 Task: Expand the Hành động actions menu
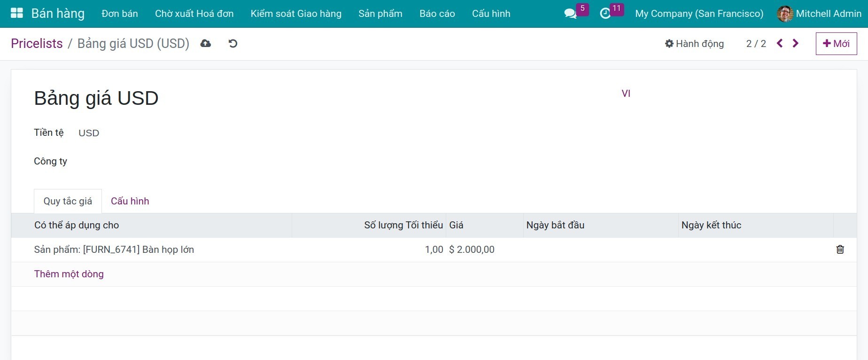(694, 44)
